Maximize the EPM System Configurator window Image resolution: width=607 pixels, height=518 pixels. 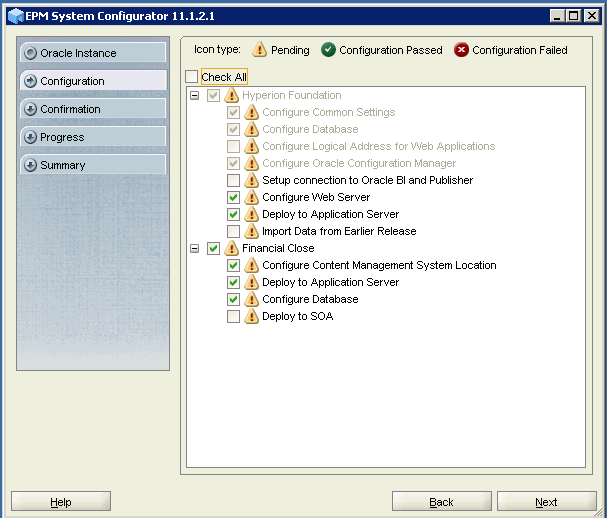(x=574, y=16)
